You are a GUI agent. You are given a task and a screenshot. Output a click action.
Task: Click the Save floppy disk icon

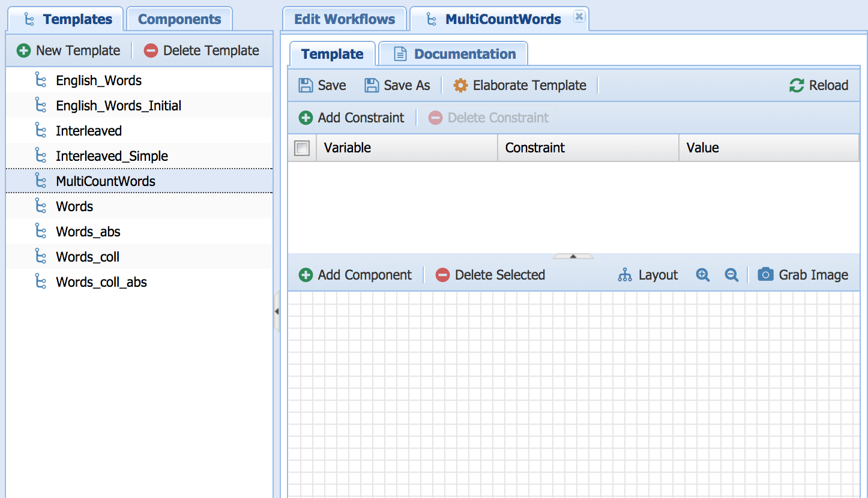pyautogui.click(x=306, y=85)
